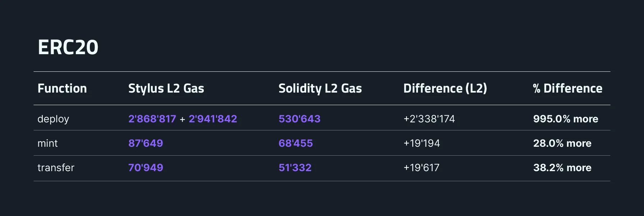Image resolution: width=644 pixels, height=216 pixels.
Task: Open the 87'649 Stylus mint link
Action: (x=146, y=143)
